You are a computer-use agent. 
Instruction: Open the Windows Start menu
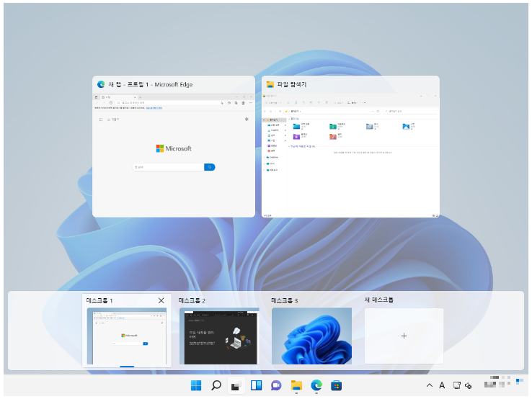(196, 385)
